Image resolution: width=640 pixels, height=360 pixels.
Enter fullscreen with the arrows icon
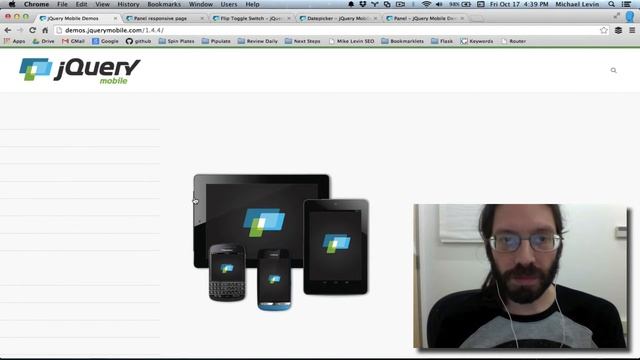[x=616, y=16]
